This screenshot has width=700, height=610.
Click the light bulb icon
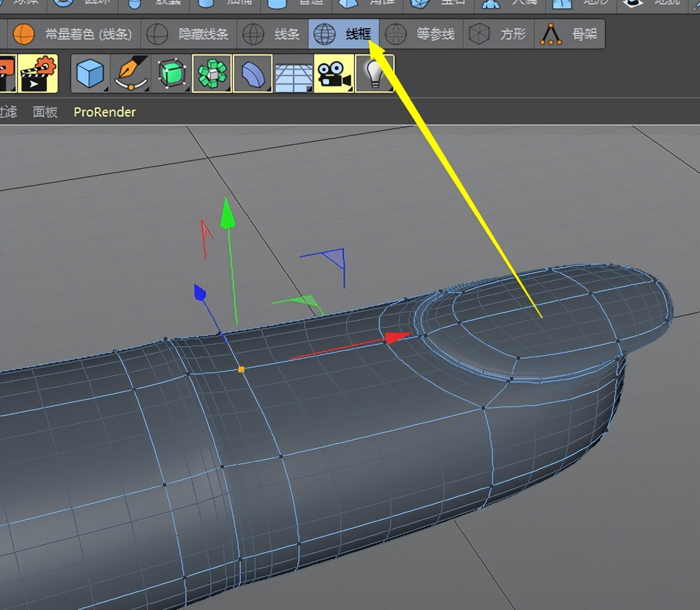[374, 73]
